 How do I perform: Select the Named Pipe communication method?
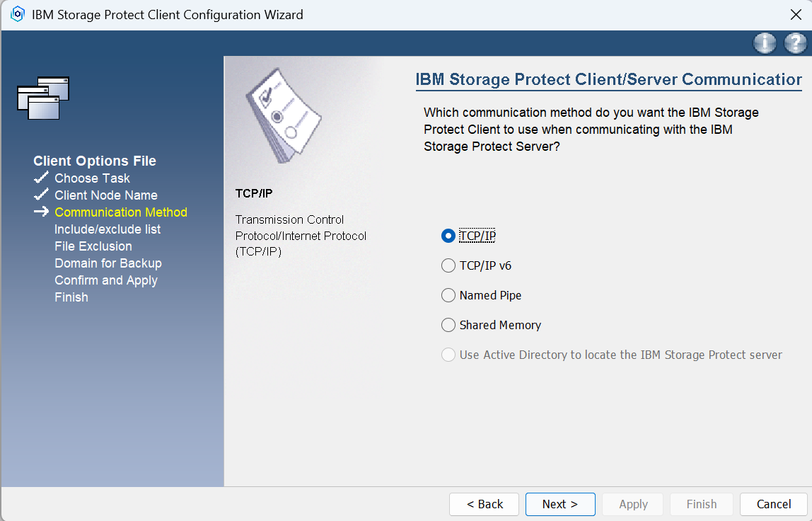[x=448, y=295]
